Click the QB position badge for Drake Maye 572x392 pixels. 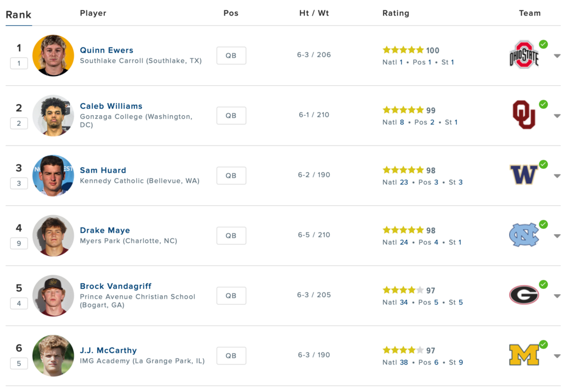click(231, 235)
